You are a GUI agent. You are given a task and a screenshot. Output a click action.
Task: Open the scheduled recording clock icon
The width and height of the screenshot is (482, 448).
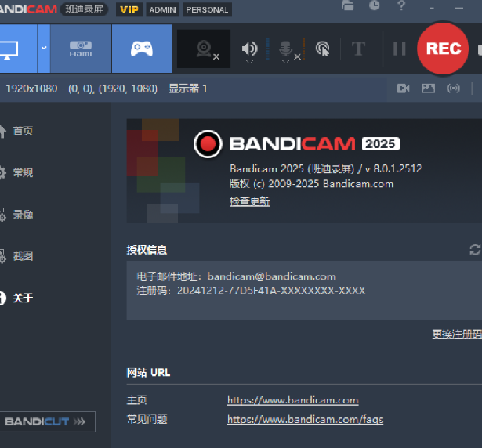[x=375, y=6]
